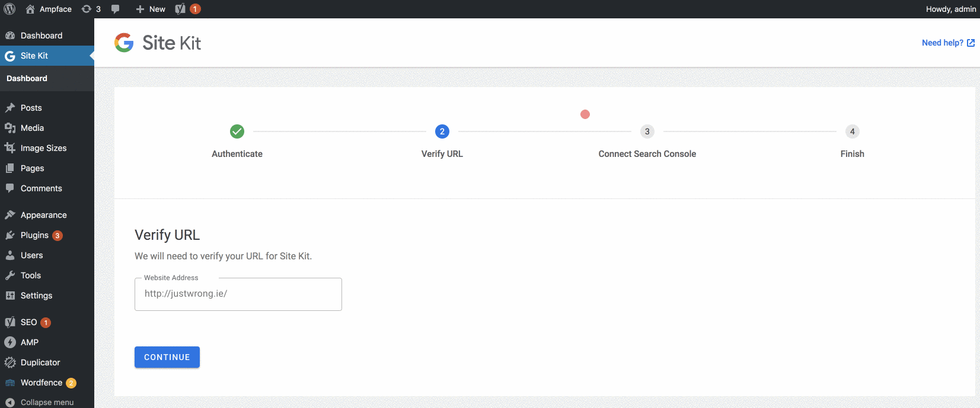Open the Howdy, admin account menu
This screenshot has height=408, width=980.
pyautogui.click(x=951, y=9)
